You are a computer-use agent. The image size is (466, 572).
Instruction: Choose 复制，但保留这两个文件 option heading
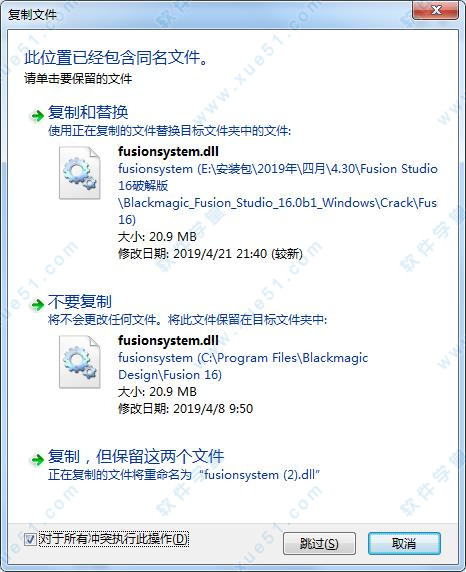click(x=136, y=456)
